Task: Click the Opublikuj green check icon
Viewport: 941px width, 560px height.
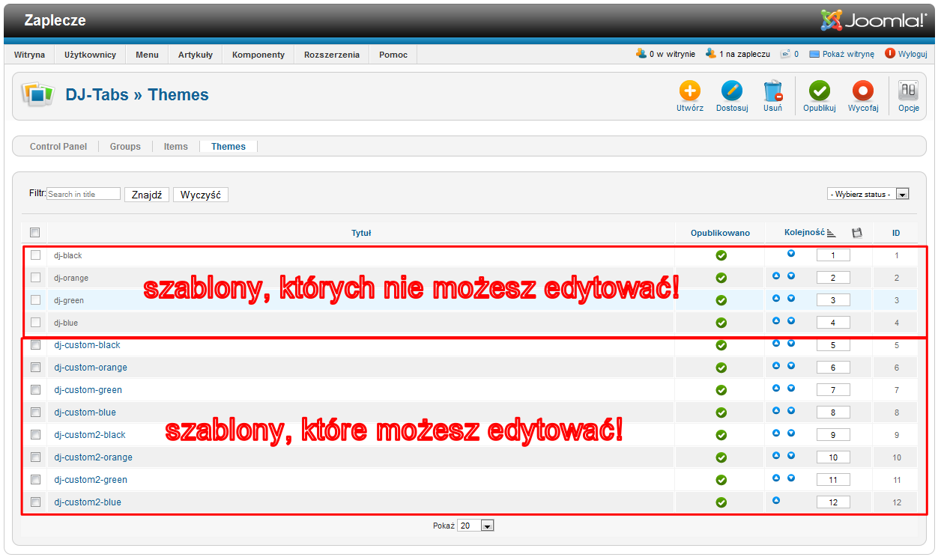Action: 819,91
